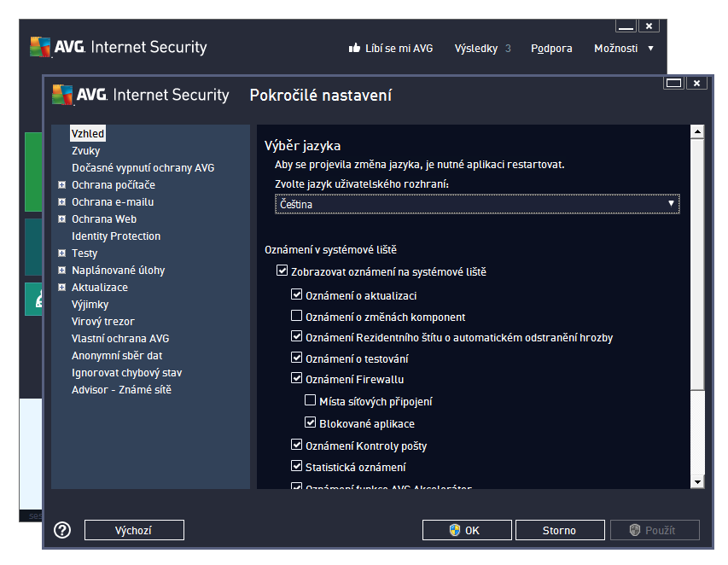Click the Ochrana počítače label
The height and width of the screenshot is (565, 728).
pos(114,184)
